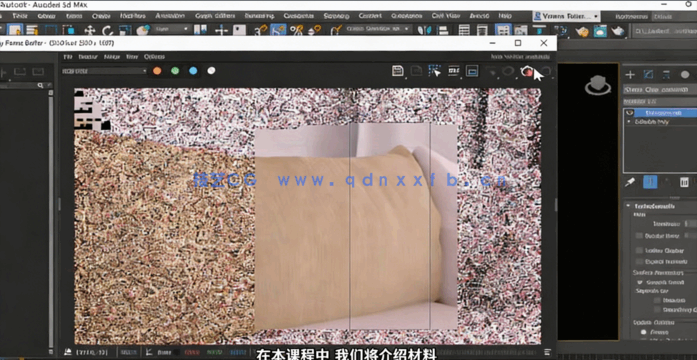Click the Use Pivot Point Center icon
697x360 pixels.
tap(200, 30)
